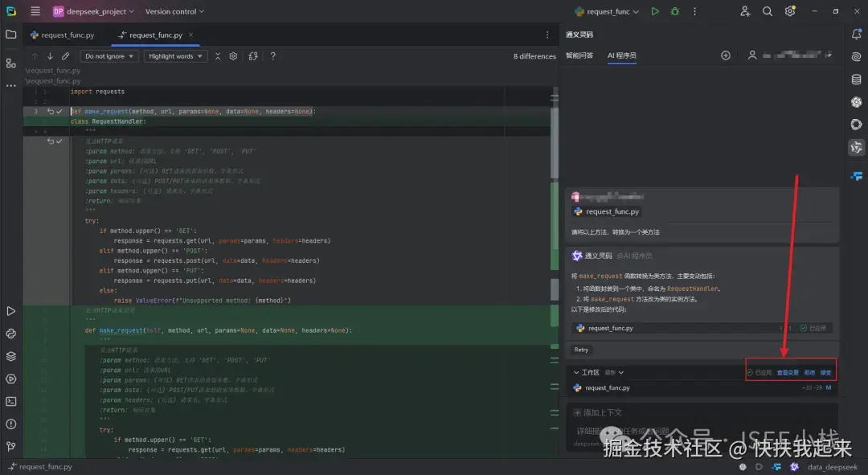Click the 添加上下文 add context button
Screen dimensions: 868x475
pos(598,412)
